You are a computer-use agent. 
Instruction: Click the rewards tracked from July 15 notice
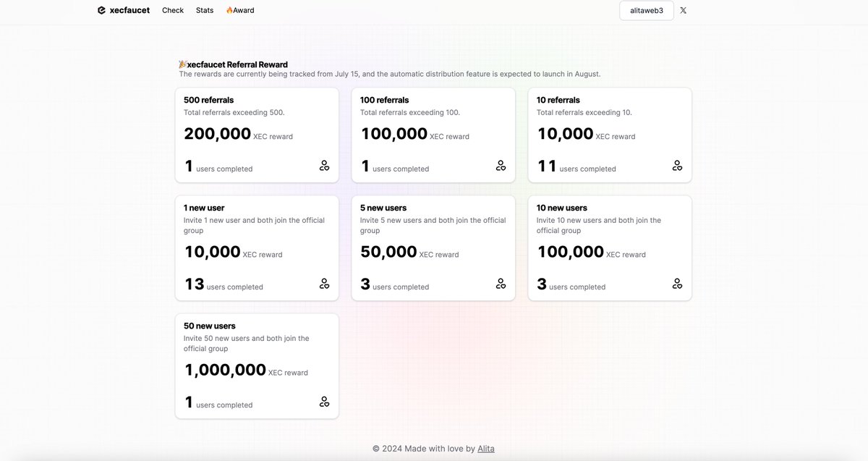tap(390, 74)
